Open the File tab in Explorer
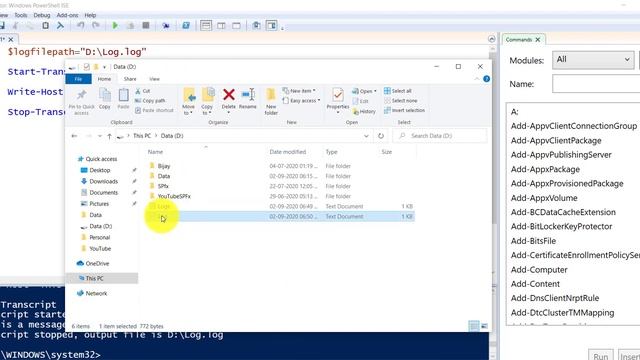 coord(78,79)
